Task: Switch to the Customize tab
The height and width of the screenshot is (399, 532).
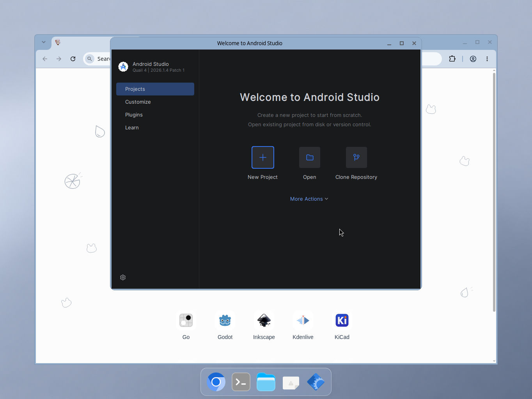Action: (155, 102)
